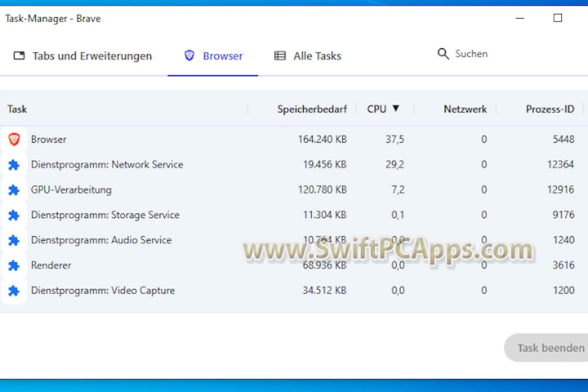
Task: Sort by Speicherbedarf column header
Action: tap(312, 109)
